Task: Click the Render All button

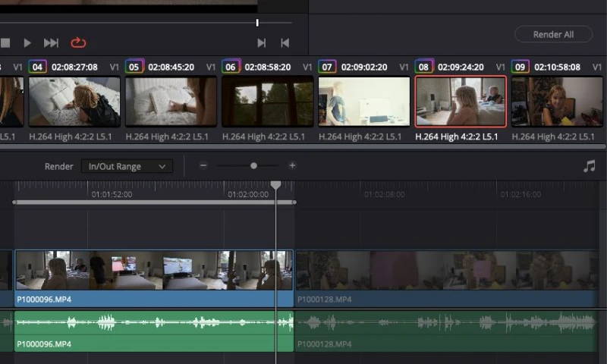Action: coord(553,34)
